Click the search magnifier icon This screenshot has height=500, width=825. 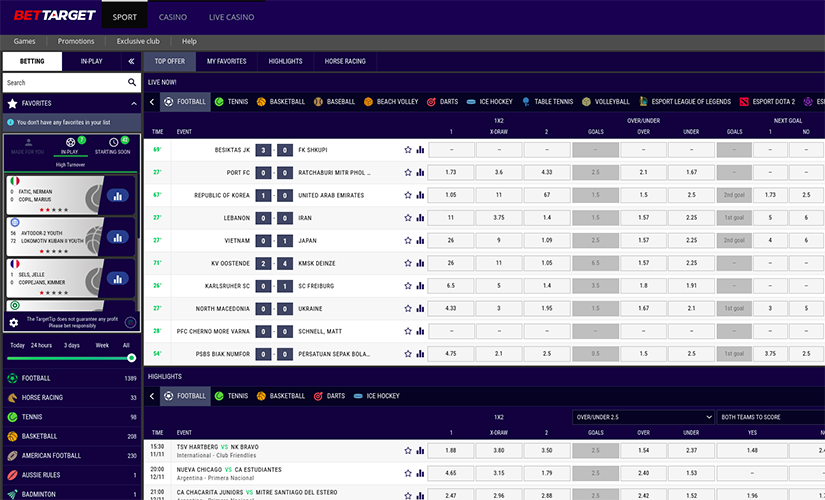coord(132,82)
